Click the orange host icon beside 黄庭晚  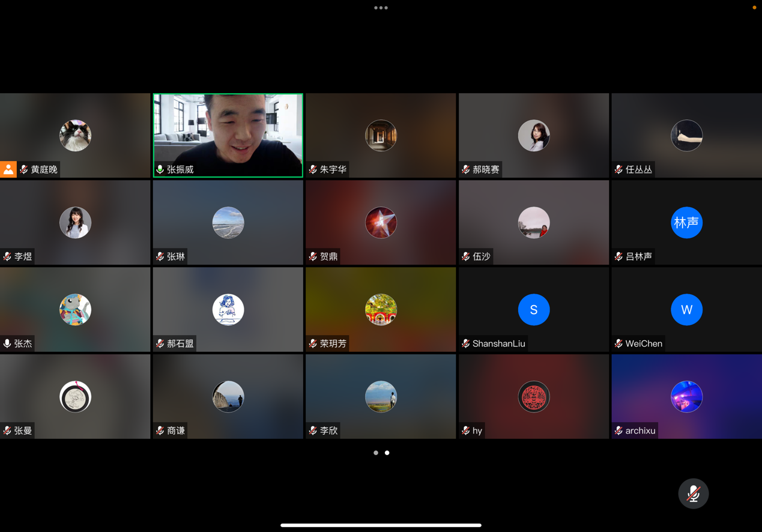(x=8, y=169)
